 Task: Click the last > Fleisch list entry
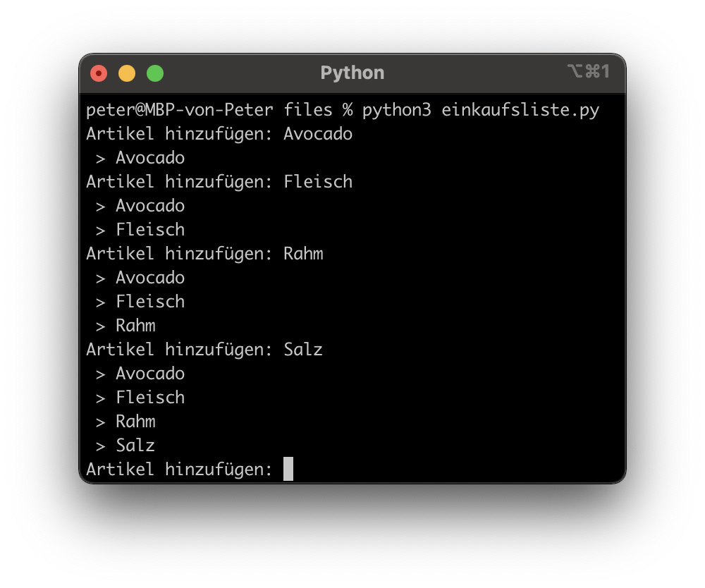pos(149,398)
